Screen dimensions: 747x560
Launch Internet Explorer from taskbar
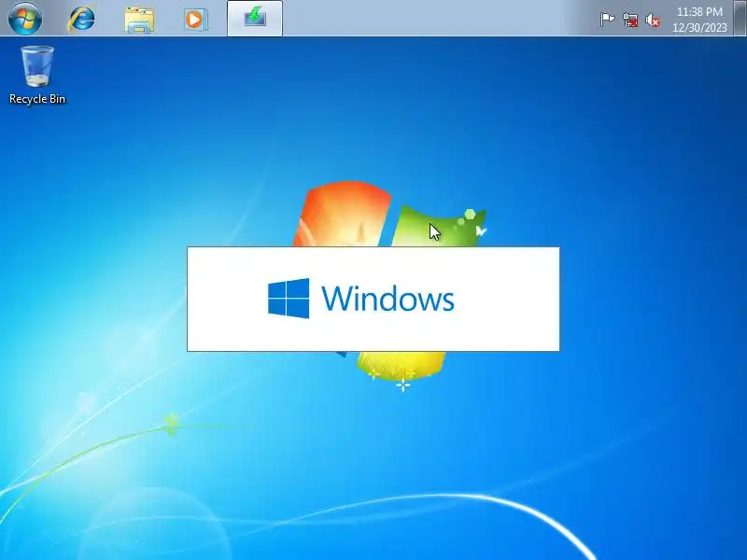[x=81, y=19]
